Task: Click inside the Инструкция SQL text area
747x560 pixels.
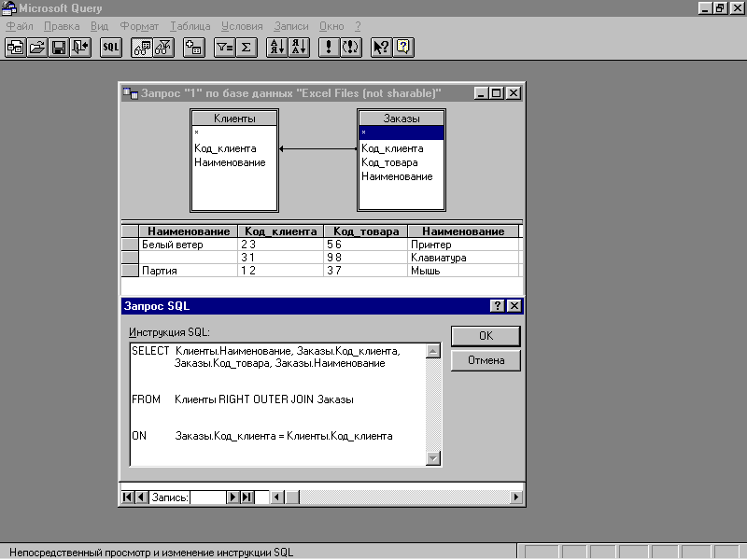Action: tap(277, 404)
